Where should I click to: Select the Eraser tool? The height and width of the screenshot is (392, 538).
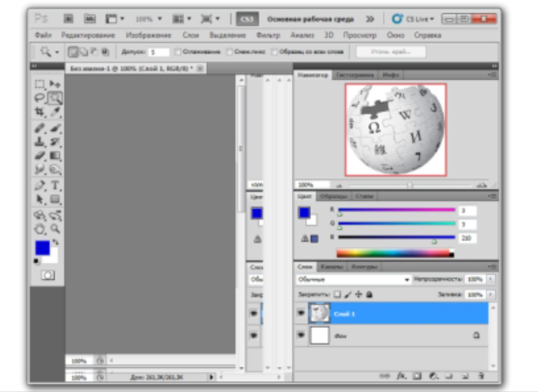[40, 156]
